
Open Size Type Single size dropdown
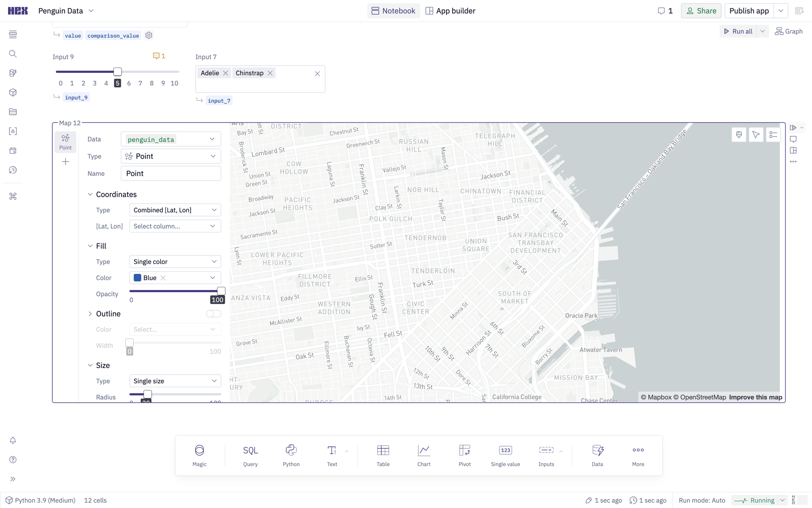point(175,381)
